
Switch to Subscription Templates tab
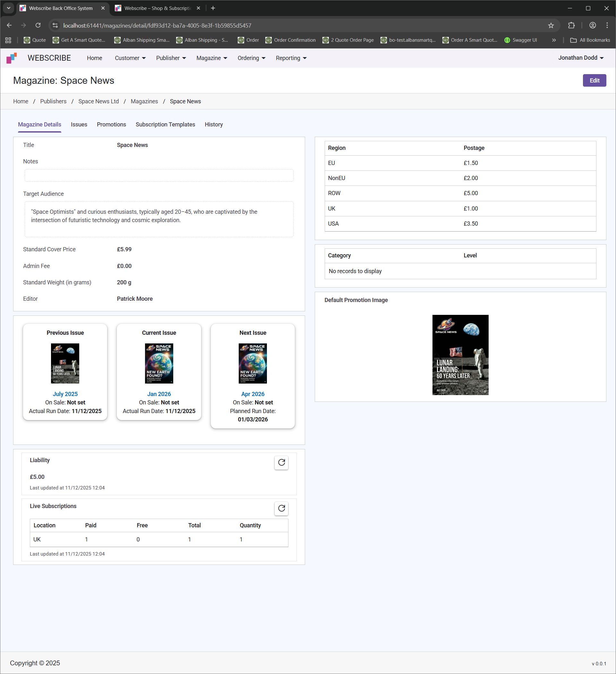point(165,125)
